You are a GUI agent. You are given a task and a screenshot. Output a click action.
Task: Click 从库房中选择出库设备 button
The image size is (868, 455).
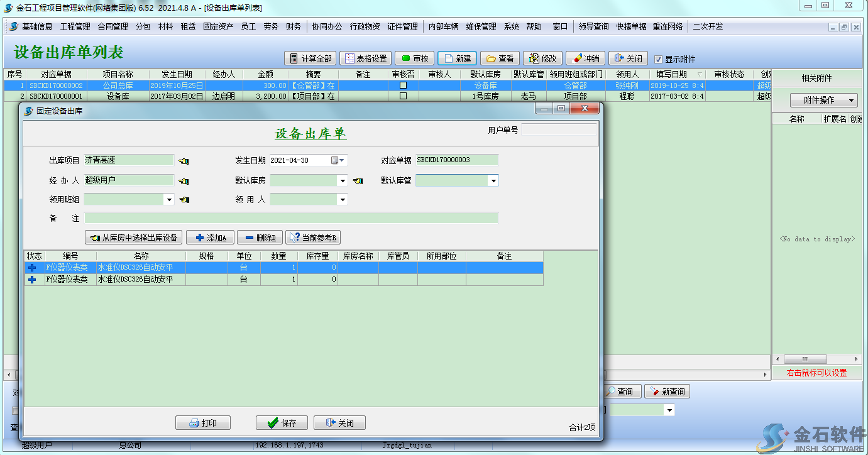click(134, 238)
